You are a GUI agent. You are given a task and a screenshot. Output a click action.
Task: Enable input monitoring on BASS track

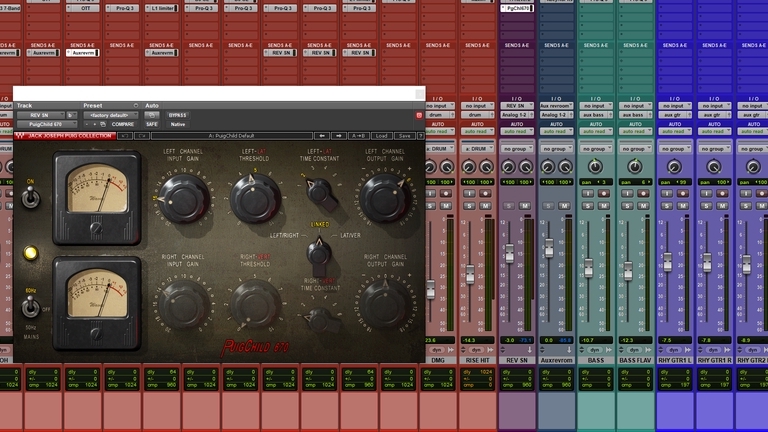pyautogui.click(x=588, y=193)
